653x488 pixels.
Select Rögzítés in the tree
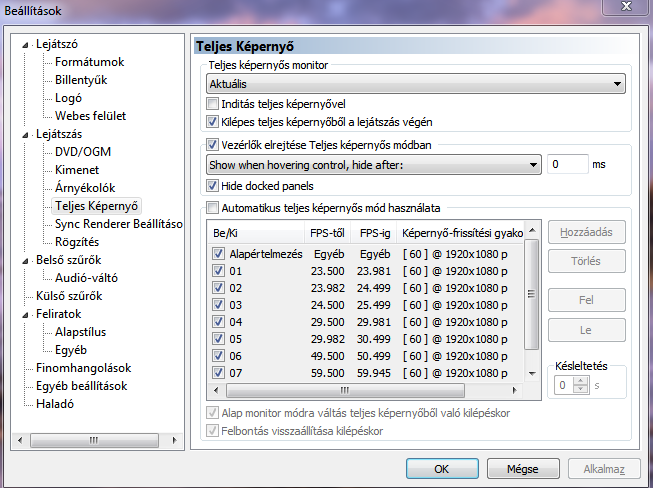coord(77,242)
